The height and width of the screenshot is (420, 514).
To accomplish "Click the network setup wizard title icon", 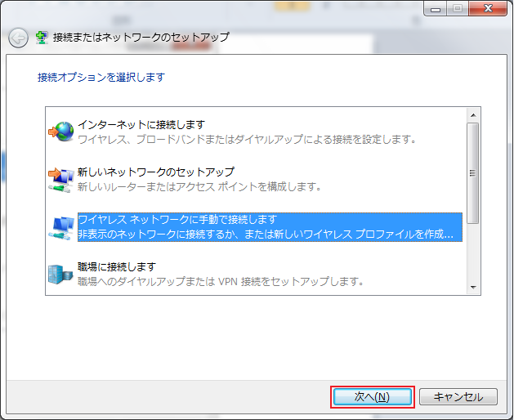I will tap(42, 38).
